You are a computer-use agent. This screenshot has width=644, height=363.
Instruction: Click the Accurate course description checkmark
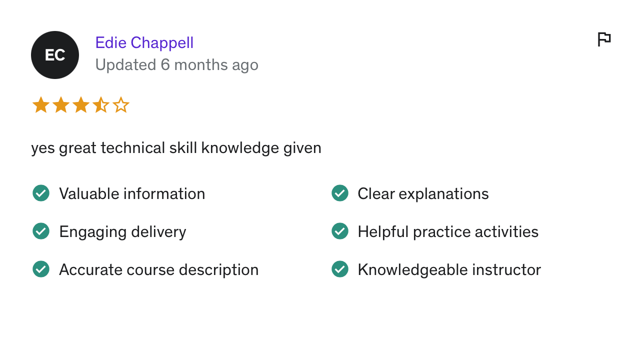(41, 269)
